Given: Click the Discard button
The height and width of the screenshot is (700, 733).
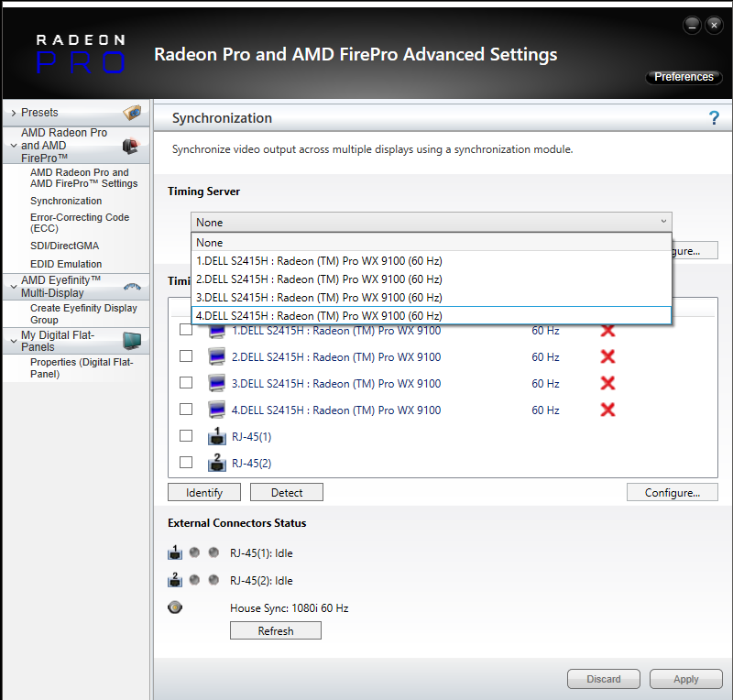Looking at the screenshot, I should pyautogui.click(x=604, y=679).
